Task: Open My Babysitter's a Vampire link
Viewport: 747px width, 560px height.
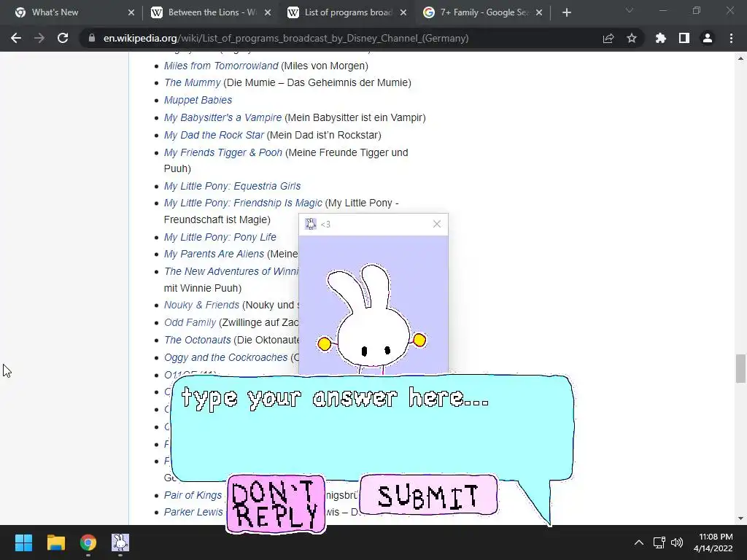Action: pos(222,117)
